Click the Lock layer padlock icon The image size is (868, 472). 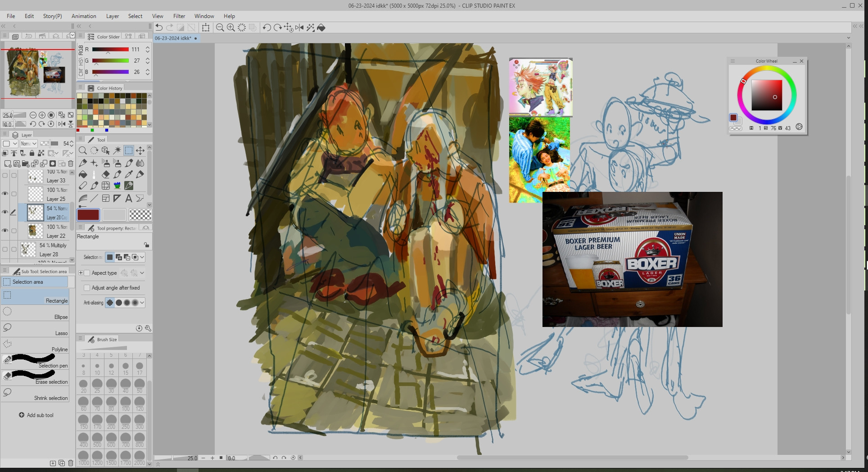(32, 154)
